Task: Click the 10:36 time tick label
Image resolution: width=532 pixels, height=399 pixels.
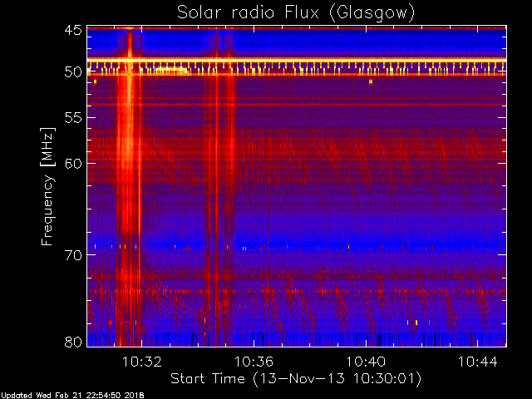Action: [x=254, y=362]
